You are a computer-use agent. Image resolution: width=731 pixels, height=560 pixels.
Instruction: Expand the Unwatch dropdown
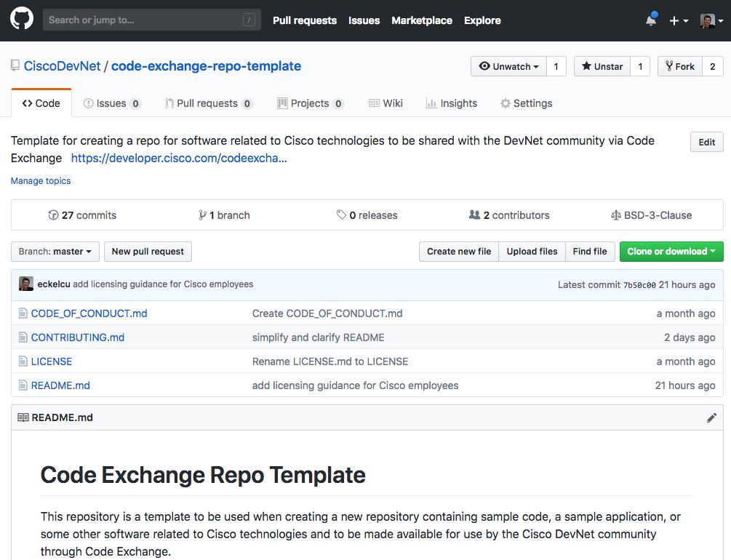click(508, 66)
